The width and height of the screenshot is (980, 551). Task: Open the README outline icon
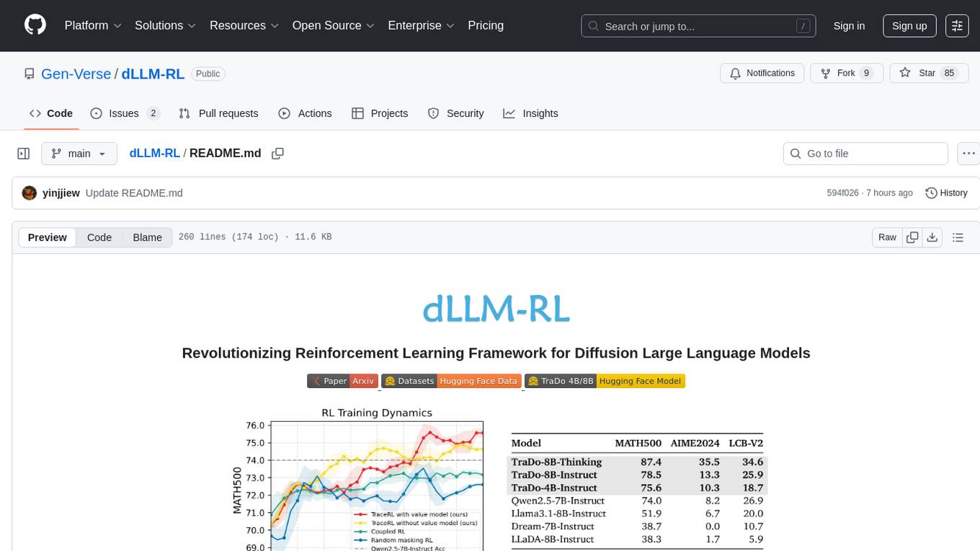(958, 237)
